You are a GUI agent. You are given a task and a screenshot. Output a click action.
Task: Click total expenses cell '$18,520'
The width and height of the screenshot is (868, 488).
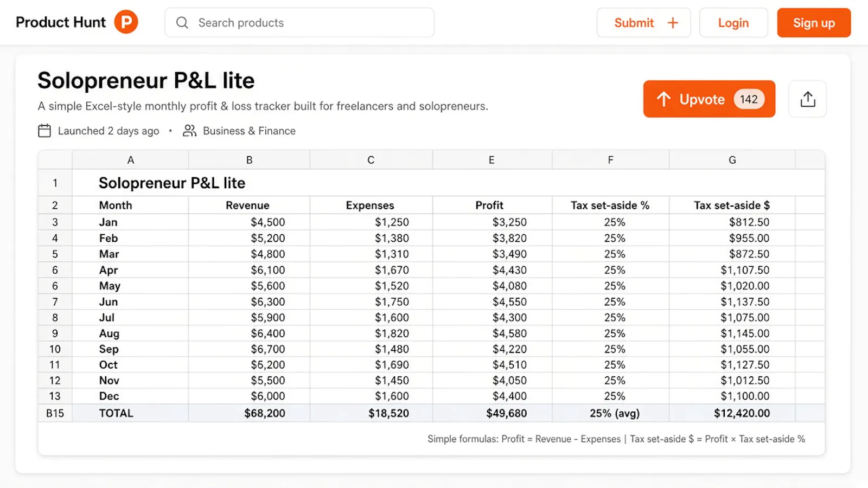coord(371,413)
